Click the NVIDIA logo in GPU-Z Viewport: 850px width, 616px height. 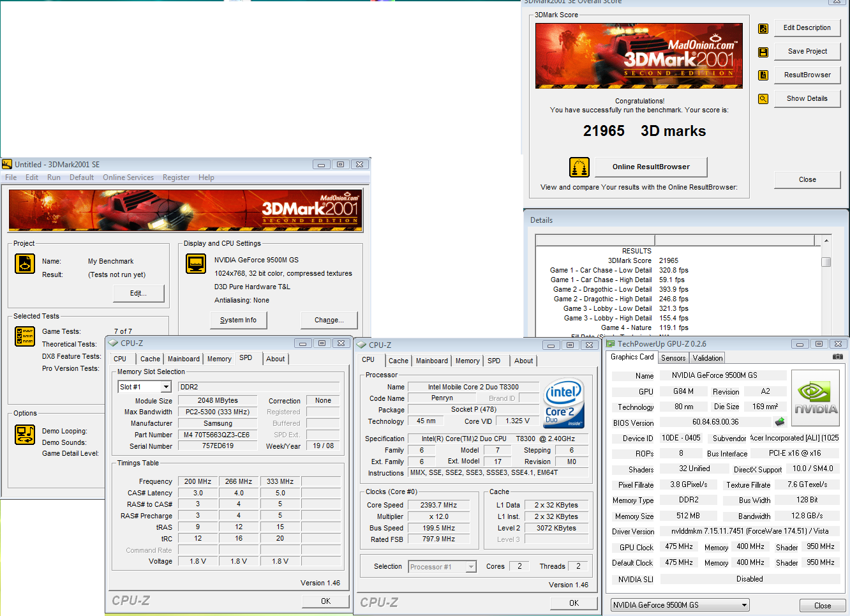[816, 398]
